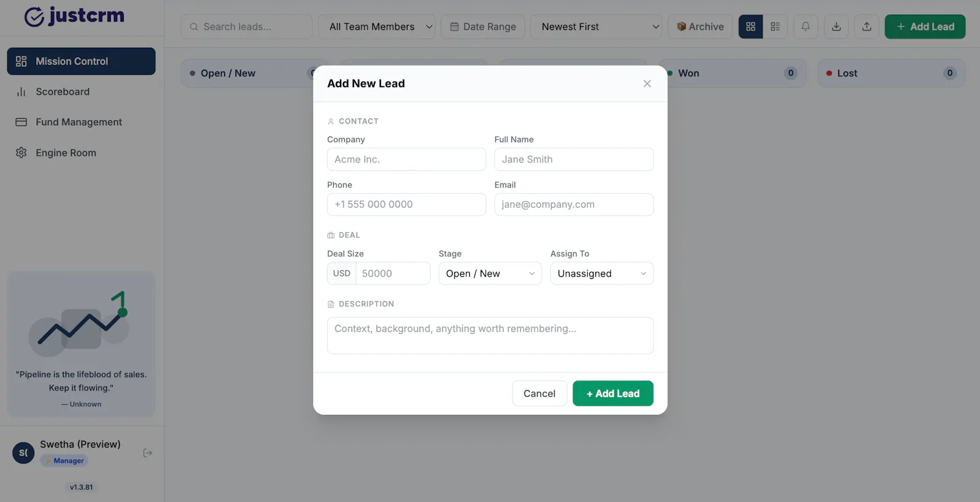Viewport: 980px width, 502px height.
Task: Open the Scoreboard page
Action: click(x=81, y=92)
